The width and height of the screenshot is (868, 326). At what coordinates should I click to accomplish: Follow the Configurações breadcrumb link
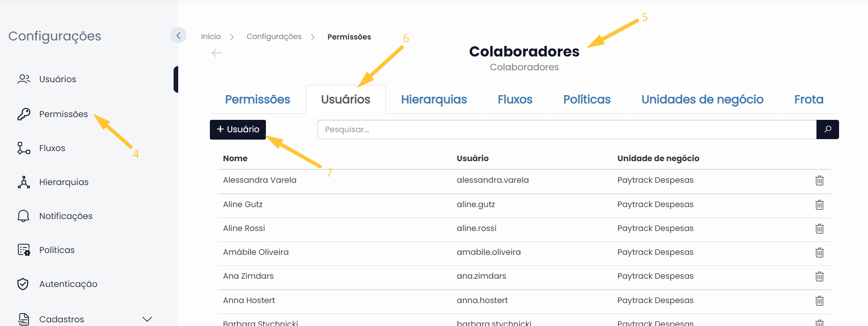(274, 36)
